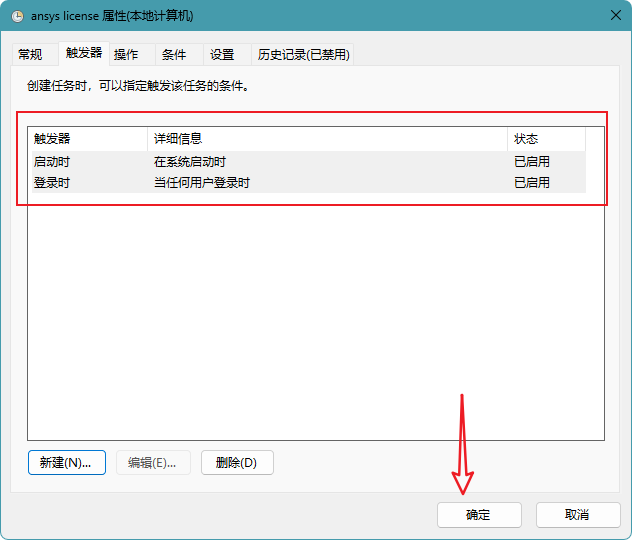The width and height of the screenshot is (632, 540).
Task: Click the 删除(D) button
Action: pyautogui.click(x=237, y=463)
